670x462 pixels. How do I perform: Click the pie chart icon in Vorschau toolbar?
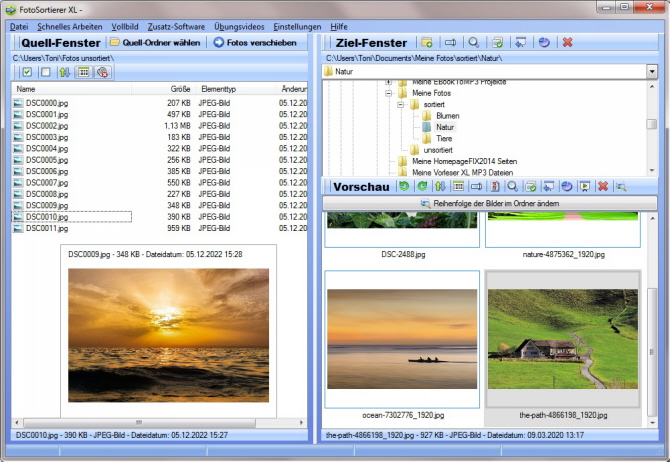(x=567, y=186)
